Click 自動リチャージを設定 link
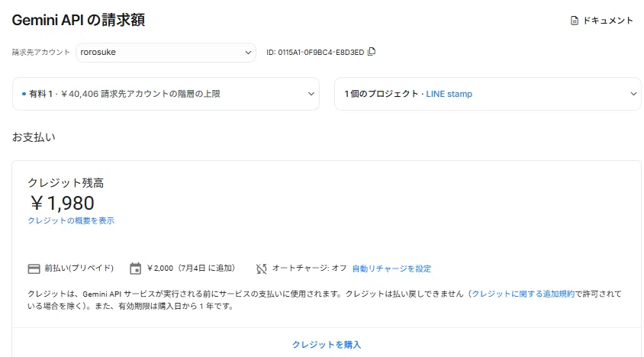The width and height of the screenshot is (644, 357). coord(392,269)
